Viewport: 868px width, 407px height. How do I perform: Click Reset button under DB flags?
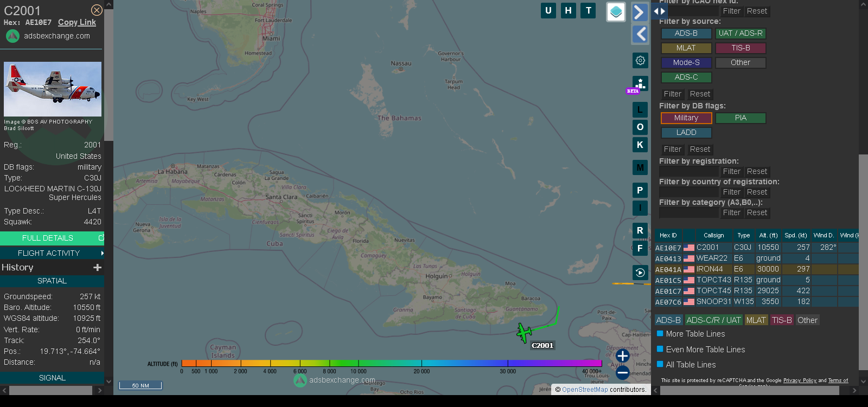pyautogui.click(x=700, y=149)
